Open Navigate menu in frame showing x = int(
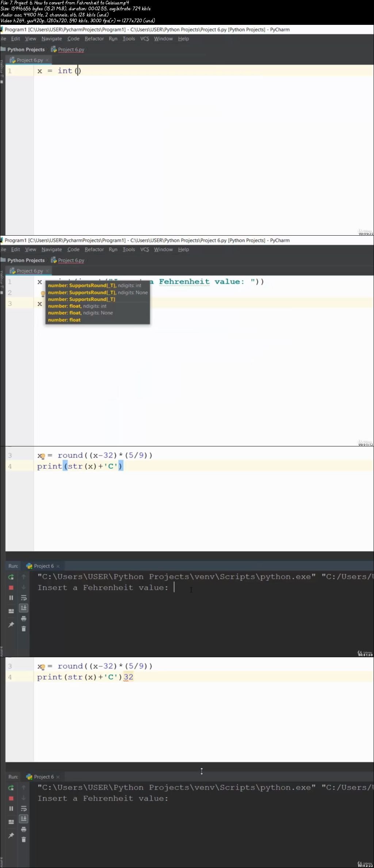374x868 pixels. pos(51,39)
